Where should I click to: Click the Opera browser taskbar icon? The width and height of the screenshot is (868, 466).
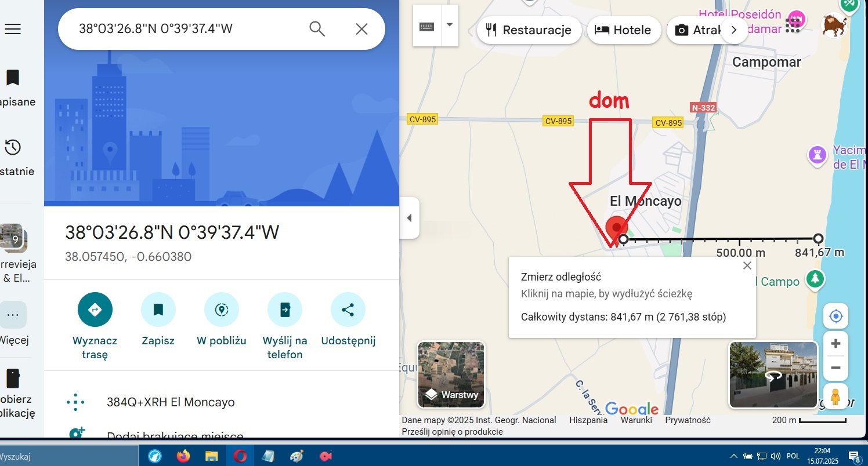(240, 456)
